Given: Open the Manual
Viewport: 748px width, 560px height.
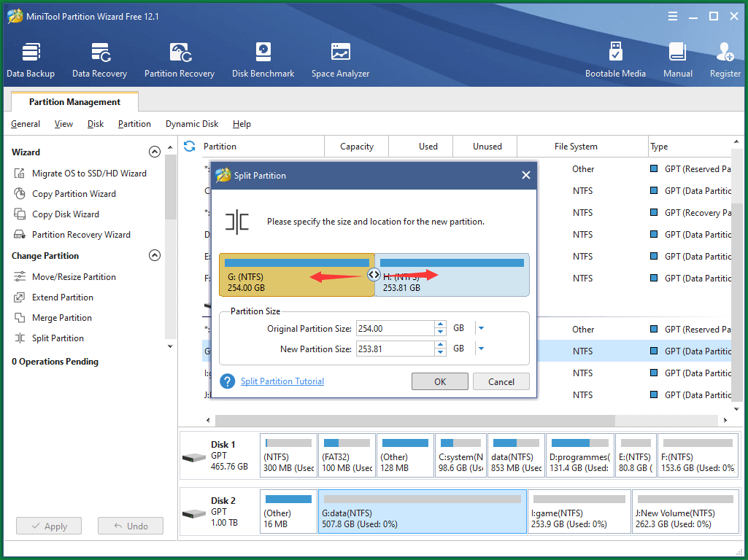Looking at the screenshot, I should click(677, 60).
